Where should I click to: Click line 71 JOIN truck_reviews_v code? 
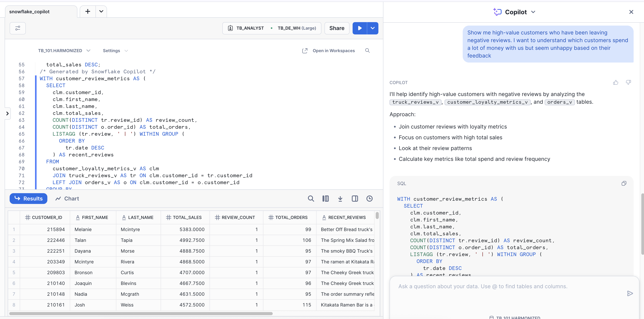pos(152,175)
